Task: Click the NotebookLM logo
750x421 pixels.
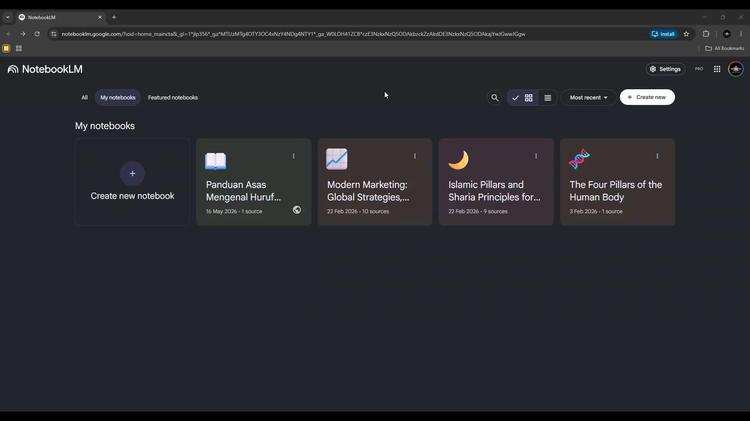Action: [x=45, y=69]
